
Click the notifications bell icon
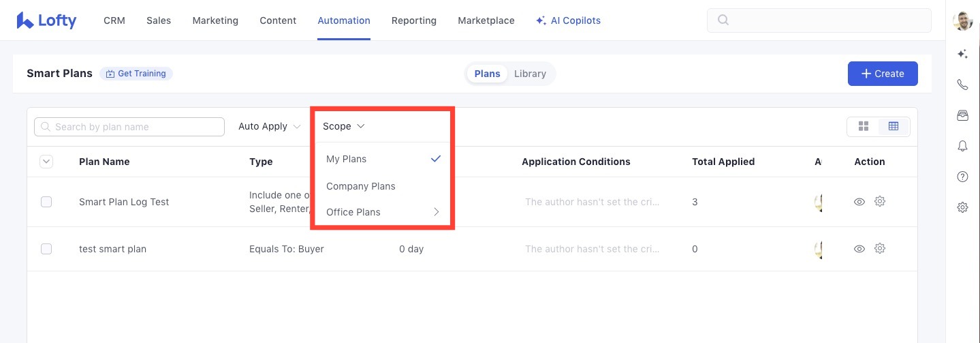pos(962,146)
